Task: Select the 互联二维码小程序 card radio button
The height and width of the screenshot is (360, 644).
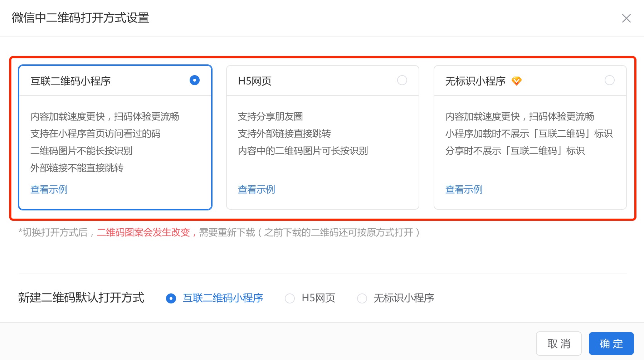Action: (x=195, y=80)
